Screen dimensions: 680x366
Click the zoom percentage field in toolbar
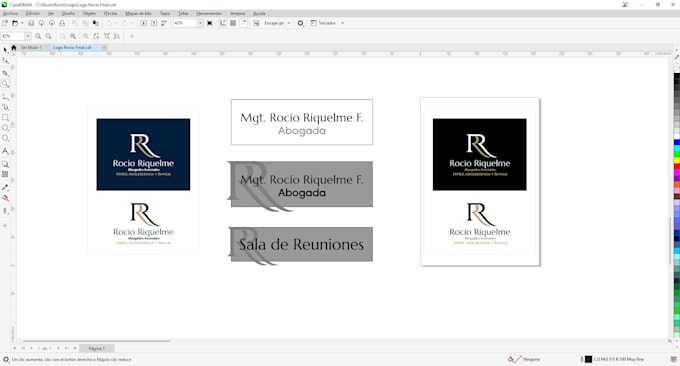pos(185,23)
